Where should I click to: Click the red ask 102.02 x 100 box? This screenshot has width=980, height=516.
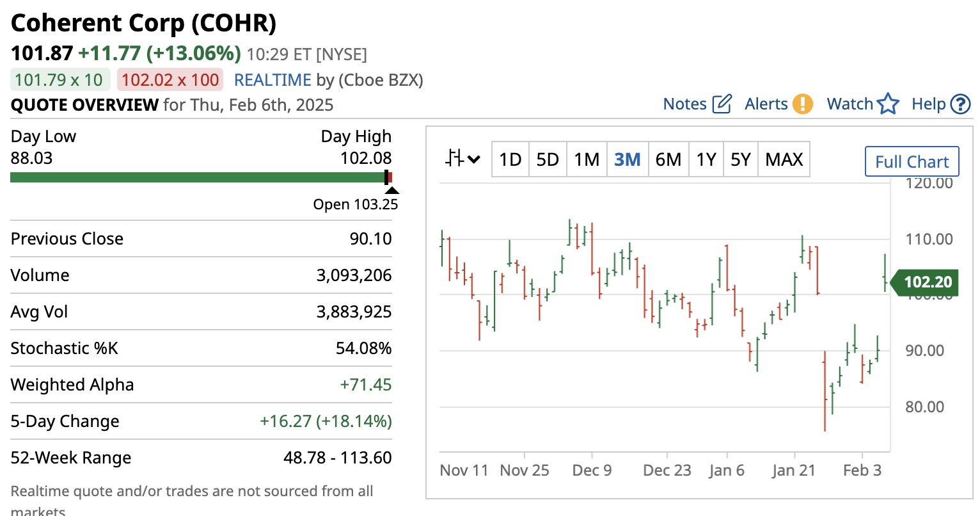pyautogui.click(x=170, y=80)
